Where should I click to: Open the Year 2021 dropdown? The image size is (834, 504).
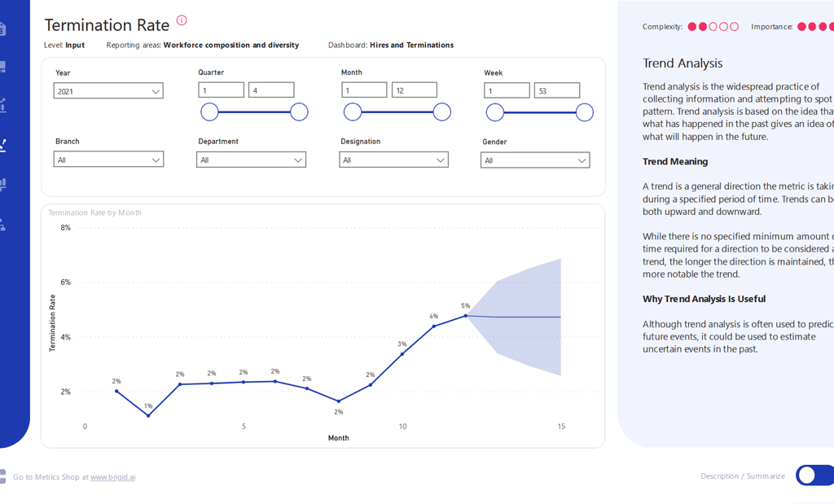pos(109,91)
